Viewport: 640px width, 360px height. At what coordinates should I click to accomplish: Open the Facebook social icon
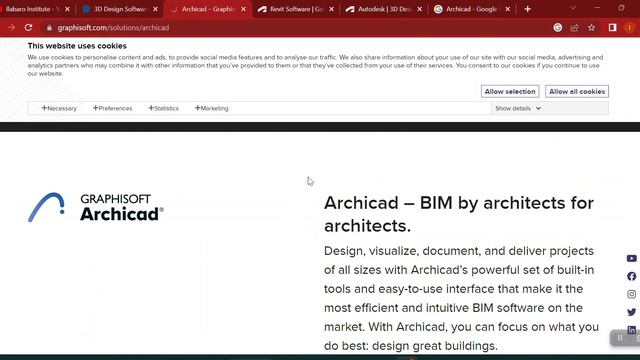631,276
